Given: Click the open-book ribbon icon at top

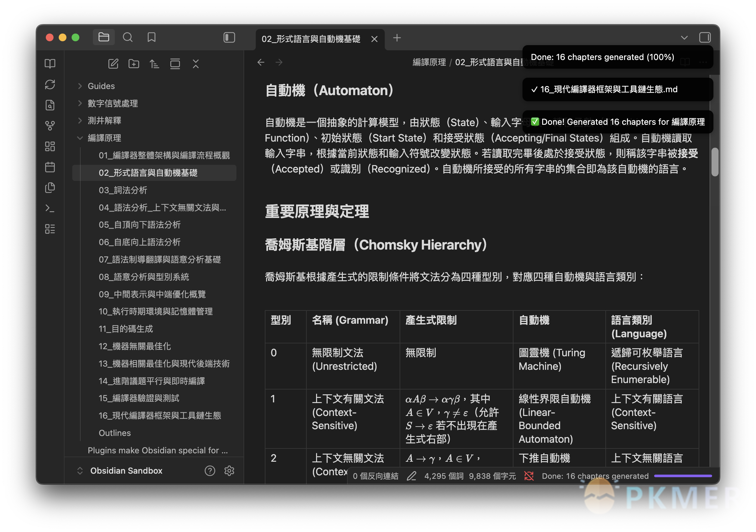Looking at the screenshot, I should coord(50,64).
